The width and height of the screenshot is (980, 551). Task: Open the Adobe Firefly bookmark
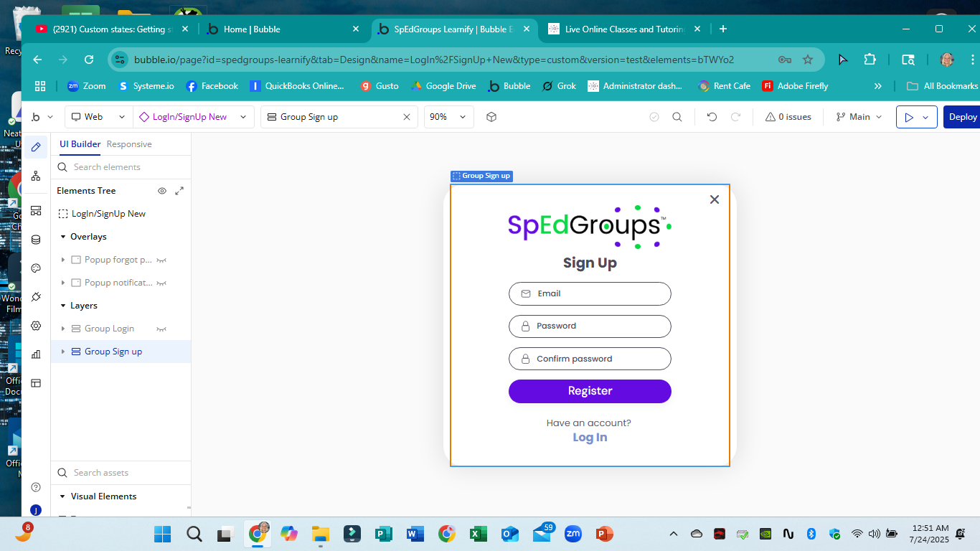point(795,86)
